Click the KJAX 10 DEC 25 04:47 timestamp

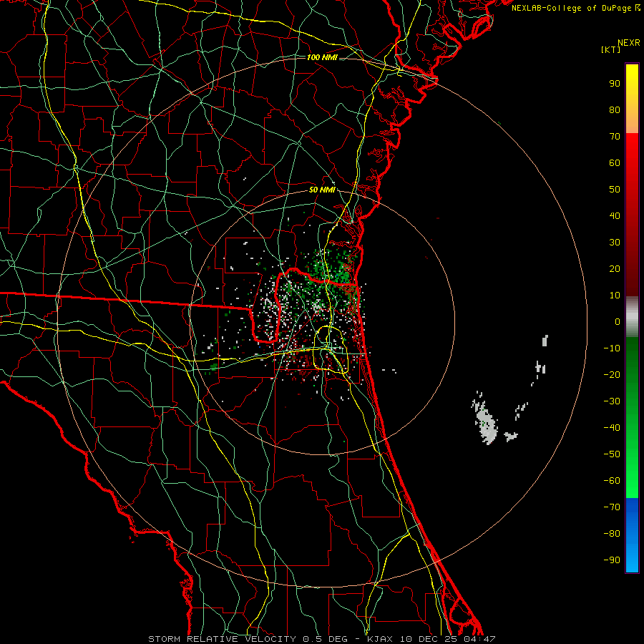click(x=431, y=639)
